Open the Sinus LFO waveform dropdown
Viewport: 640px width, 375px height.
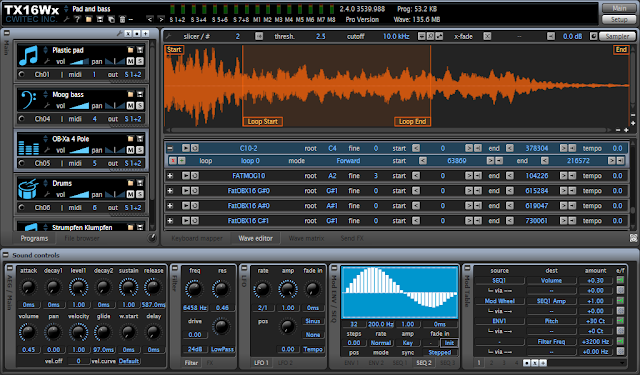pos(313,321)
